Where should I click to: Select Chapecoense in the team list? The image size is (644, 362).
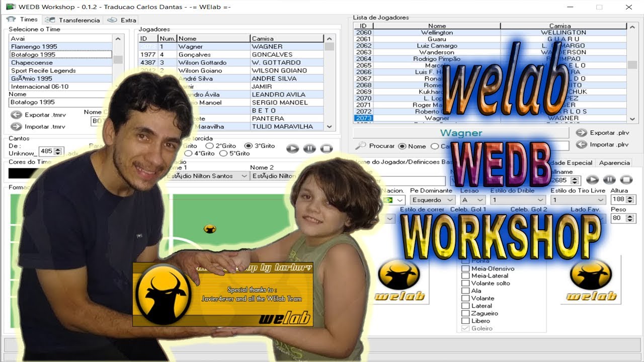60,62
